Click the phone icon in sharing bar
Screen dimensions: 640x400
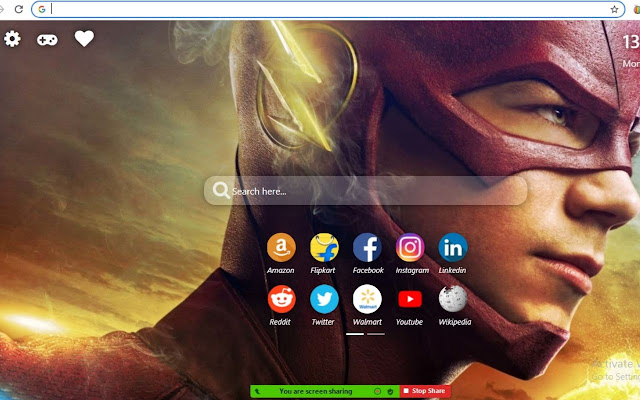(257, 391)
